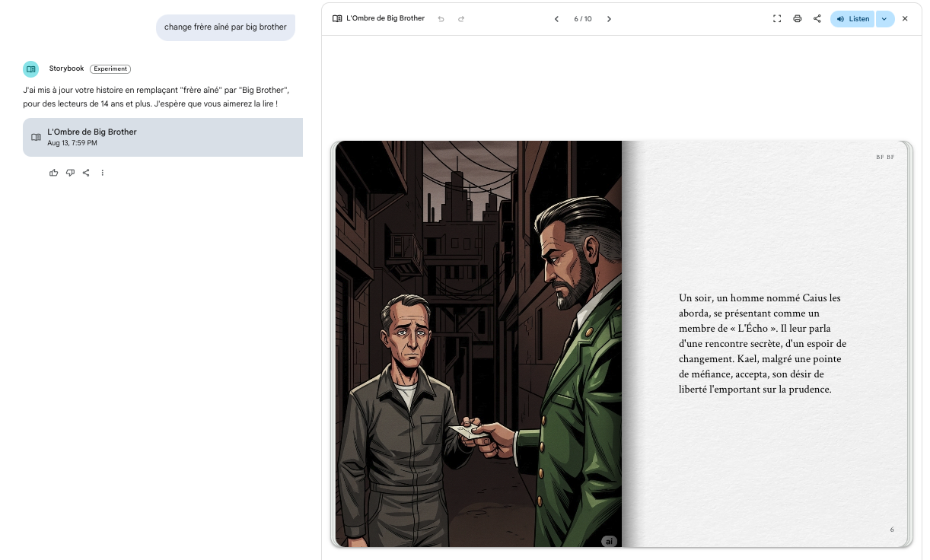Go to the previous storybook page
930x560 pixels.
pyautogui.click(x=556, y=19)
